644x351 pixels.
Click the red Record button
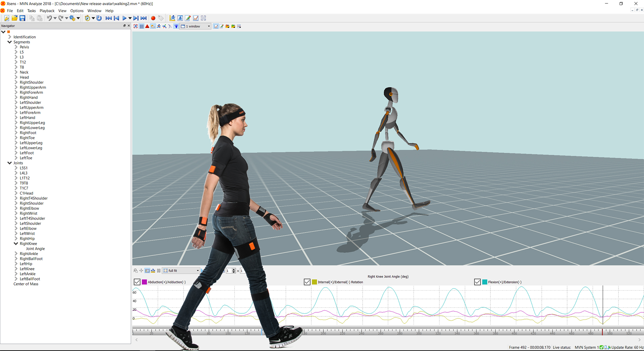tap(153, 18)
